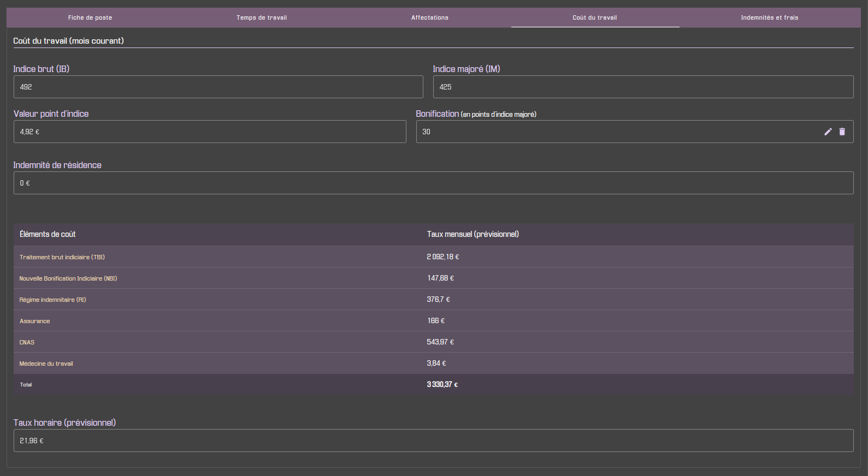Select the CNAS row label
868x476 pixels.
pyautogui.click(x=27, y=342)
